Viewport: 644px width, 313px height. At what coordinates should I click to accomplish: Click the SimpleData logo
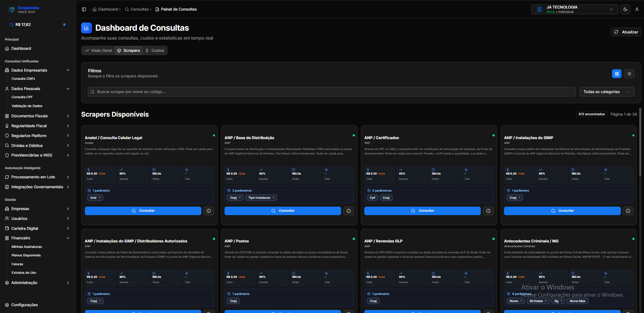tap(11, 9)
